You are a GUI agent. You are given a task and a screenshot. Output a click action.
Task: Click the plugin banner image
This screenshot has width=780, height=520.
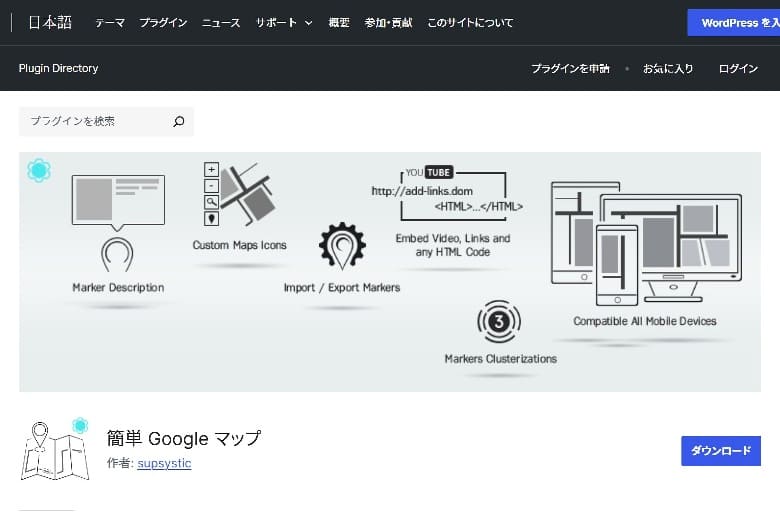390,272
